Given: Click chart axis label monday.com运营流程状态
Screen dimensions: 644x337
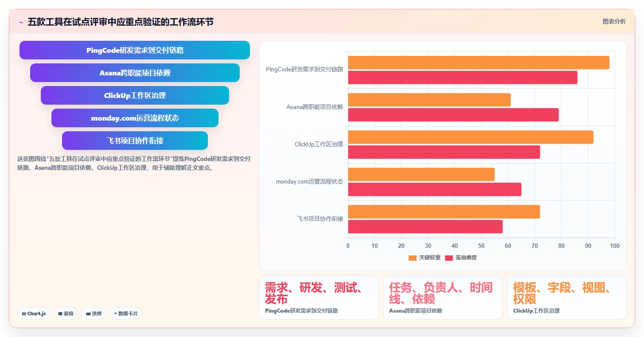Looking at the screenshot, I should coord(309,182).
